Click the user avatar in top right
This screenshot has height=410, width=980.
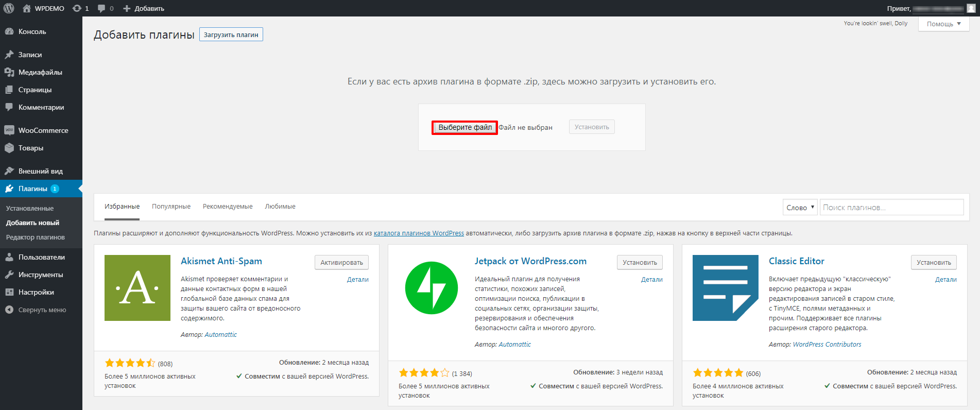click(971, 8)
